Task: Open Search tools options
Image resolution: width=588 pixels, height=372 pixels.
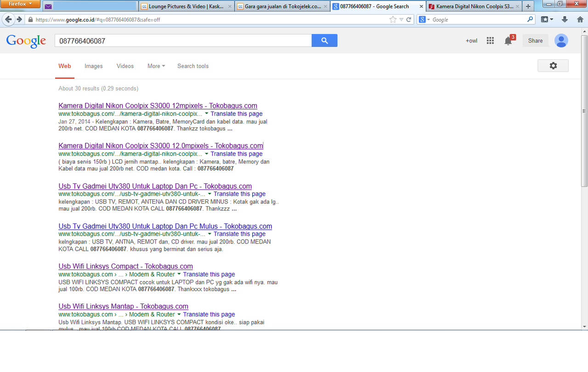Action: (x=193, y=66)
